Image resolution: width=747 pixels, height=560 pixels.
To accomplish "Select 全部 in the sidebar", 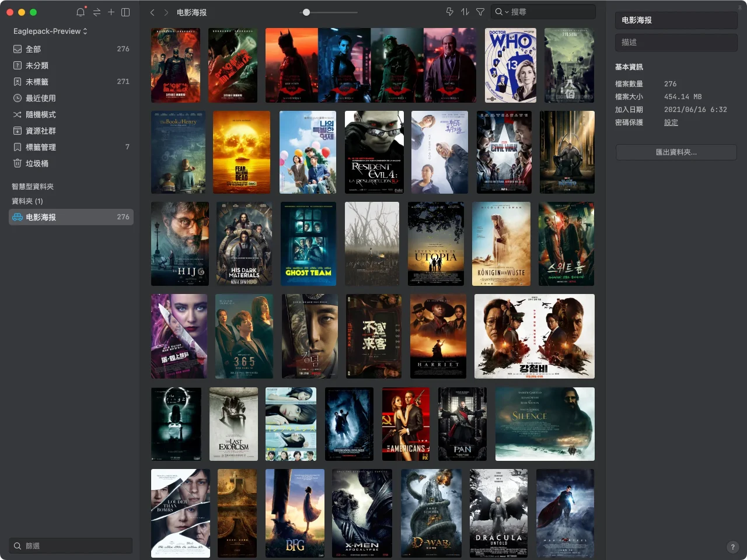I will point(71,49).
